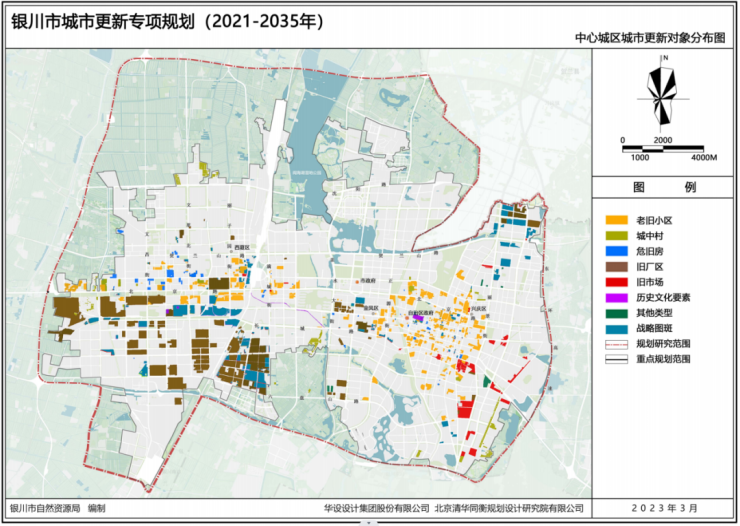
Task: Click the teal 战略图斑 legend swatch
Action: [x=617, y=329]
